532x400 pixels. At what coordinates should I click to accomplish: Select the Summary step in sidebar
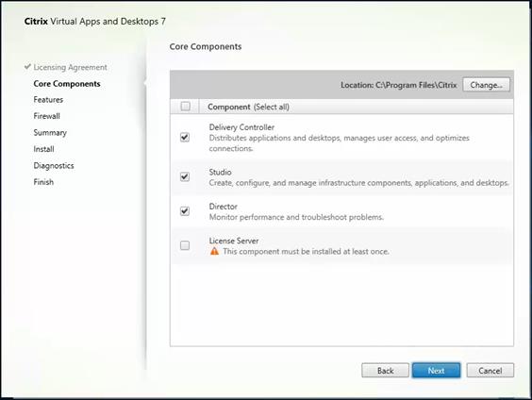[x=50, y=133]
